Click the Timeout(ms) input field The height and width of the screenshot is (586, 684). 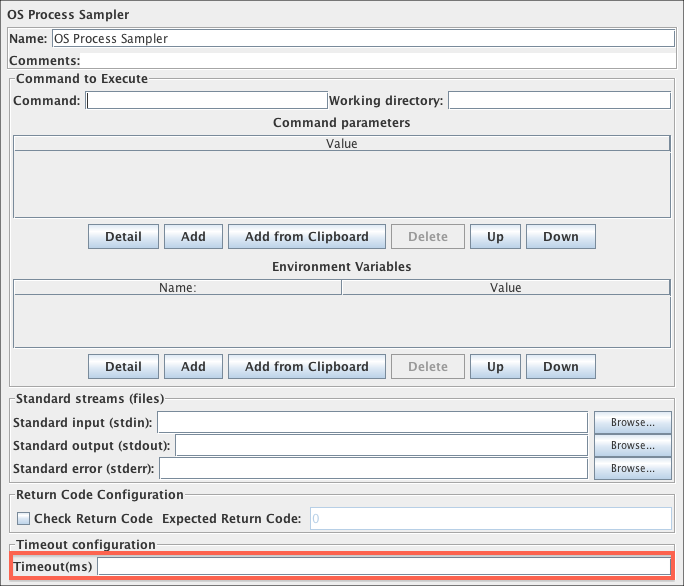(384, 567)
